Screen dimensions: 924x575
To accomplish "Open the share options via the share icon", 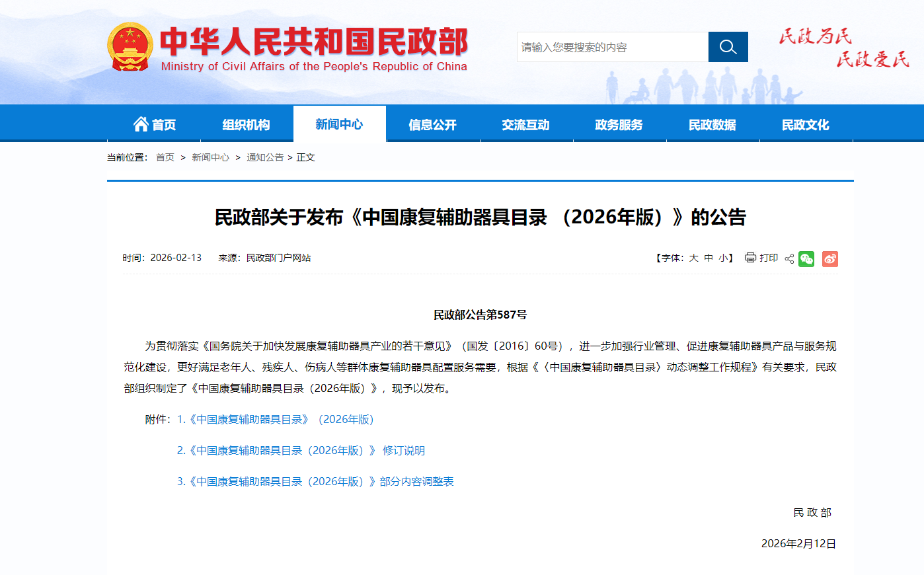I will [x=789, y=258].
